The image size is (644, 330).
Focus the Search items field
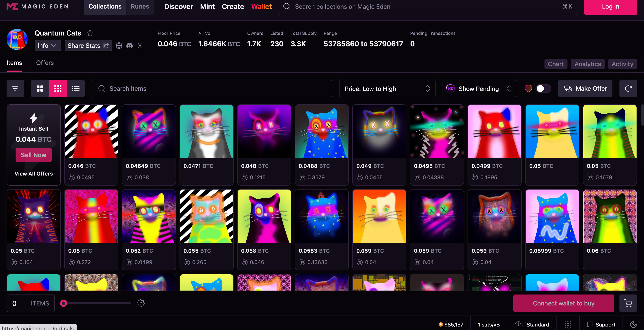pyautogui.click(x=212, y=89)
